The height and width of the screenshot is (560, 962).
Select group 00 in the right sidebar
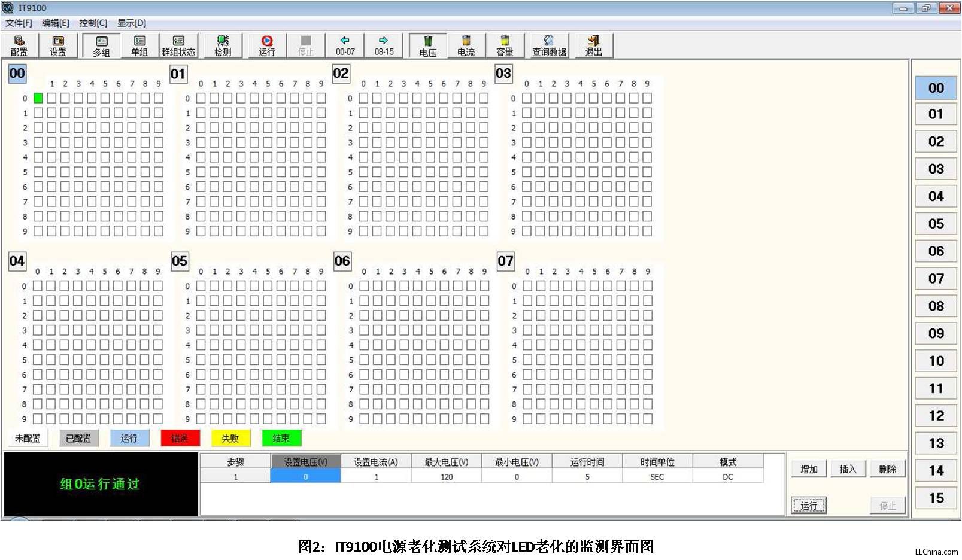(x=936, y=87)
